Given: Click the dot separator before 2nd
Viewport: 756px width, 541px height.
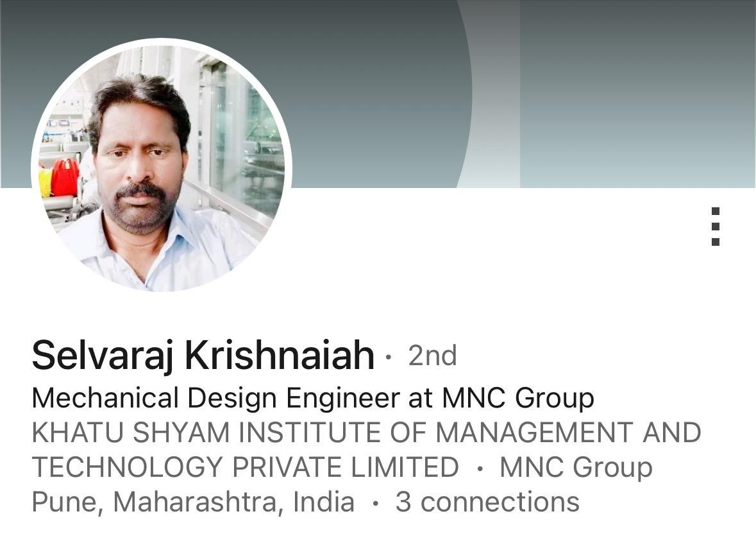Looking at the screenshot, I should click(x=389, y=357).
